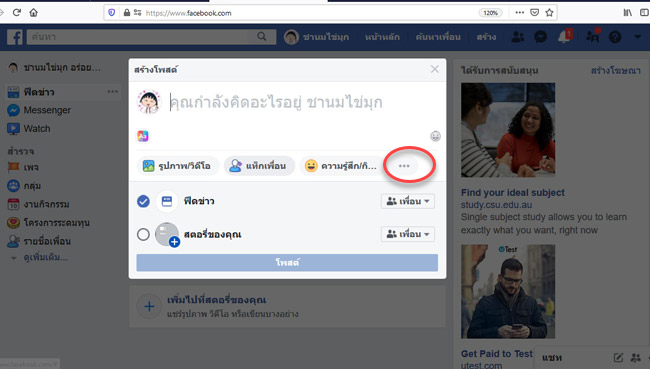Open the two women ad image thumbnail

tap(508, 130)
